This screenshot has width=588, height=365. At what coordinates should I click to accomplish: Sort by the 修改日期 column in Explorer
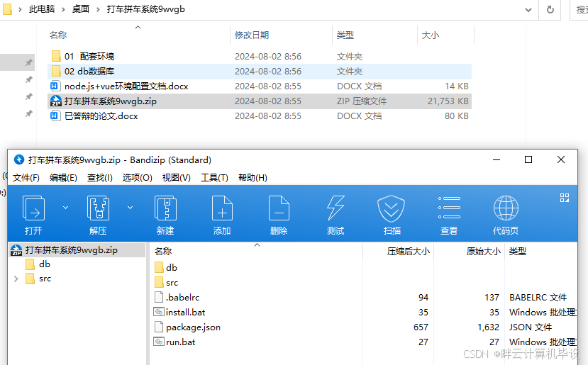pyautogui.click(x=252, y=35)
